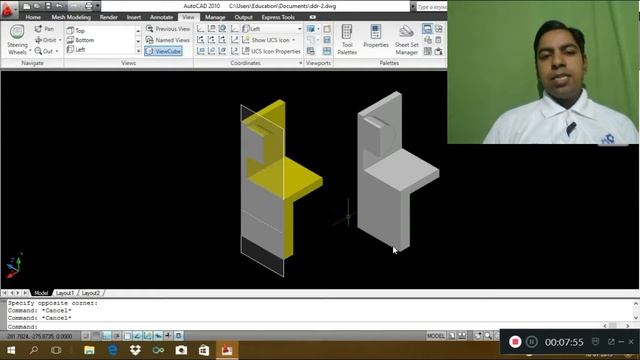Open the Tool Palettes panel
640x360 pixels.
(347, 40)
